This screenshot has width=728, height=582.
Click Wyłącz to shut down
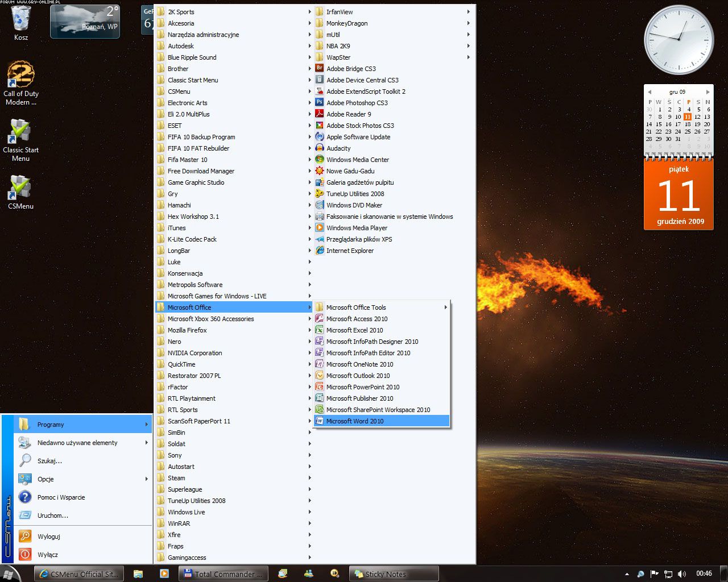(x=48, y=555)
